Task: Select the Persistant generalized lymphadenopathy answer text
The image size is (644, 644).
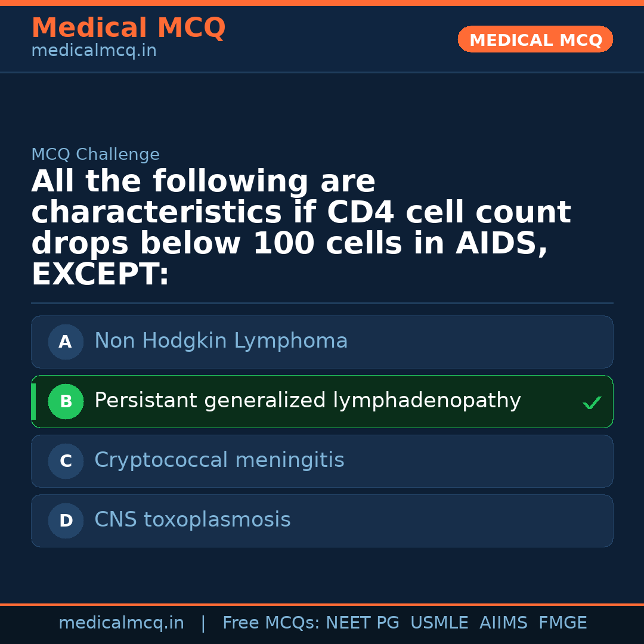Action: pos(307,401)
